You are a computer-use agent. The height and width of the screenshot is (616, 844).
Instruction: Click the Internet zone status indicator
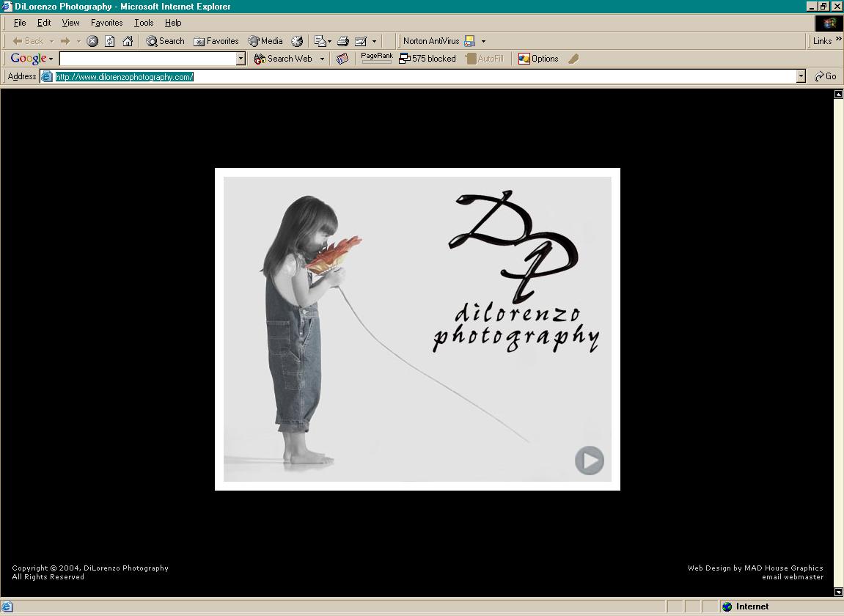coord(746,606)
